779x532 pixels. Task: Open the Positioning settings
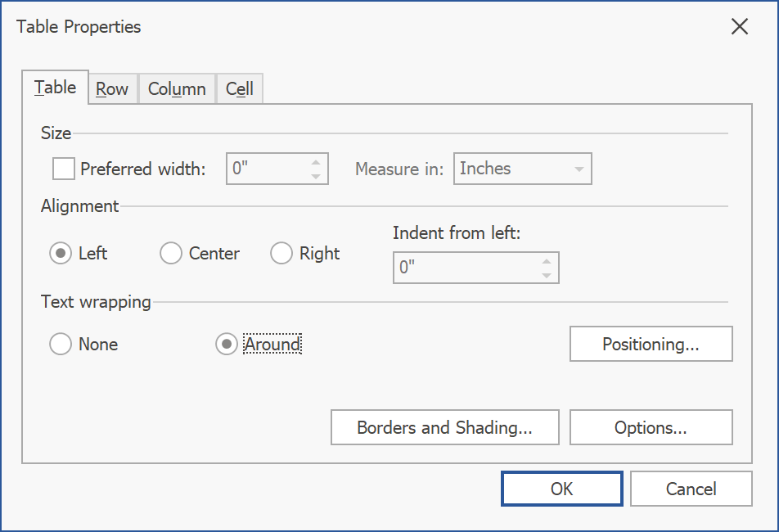pyautogui.click(x=651, y=345)
